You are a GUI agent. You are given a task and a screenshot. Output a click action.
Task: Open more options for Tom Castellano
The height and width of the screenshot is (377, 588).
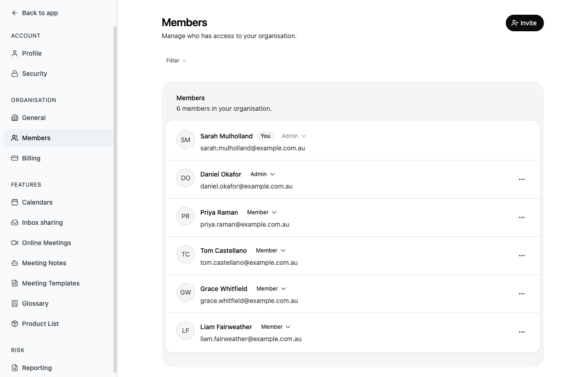coord(522,256)
